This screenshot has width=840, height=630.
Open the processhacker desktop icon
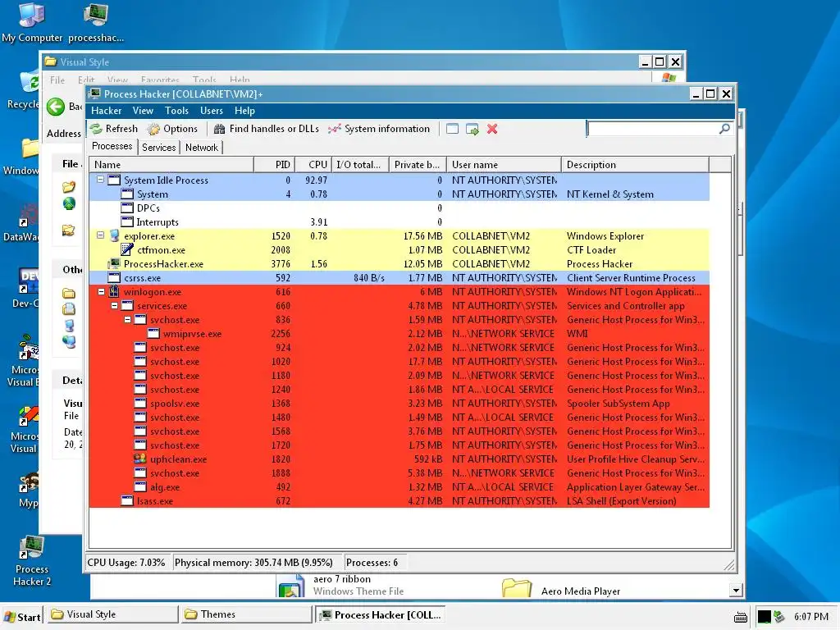pos(96,22)
